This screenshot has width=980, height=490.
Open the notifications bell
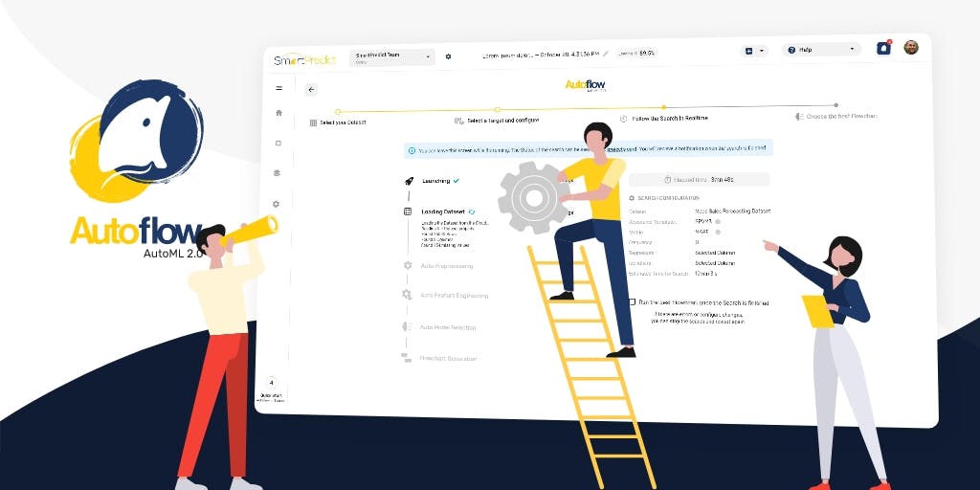(883, 48)
